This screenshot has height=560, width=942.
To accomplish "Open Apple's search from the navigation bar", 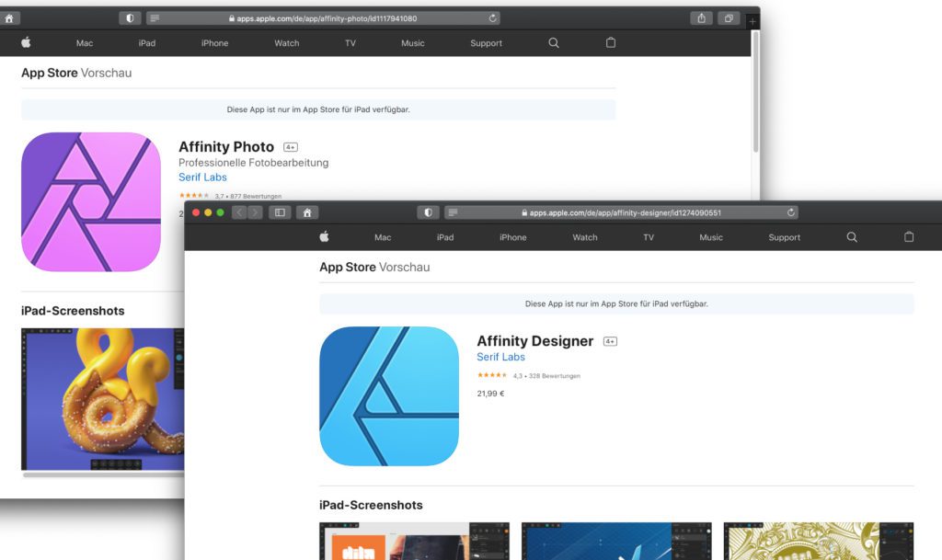I will 851,236.
